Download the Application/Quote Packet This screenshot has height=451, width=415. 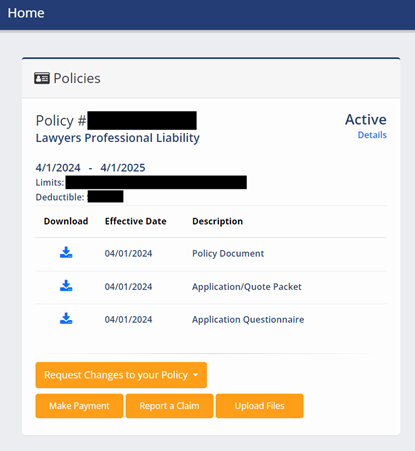pos(66,286)
